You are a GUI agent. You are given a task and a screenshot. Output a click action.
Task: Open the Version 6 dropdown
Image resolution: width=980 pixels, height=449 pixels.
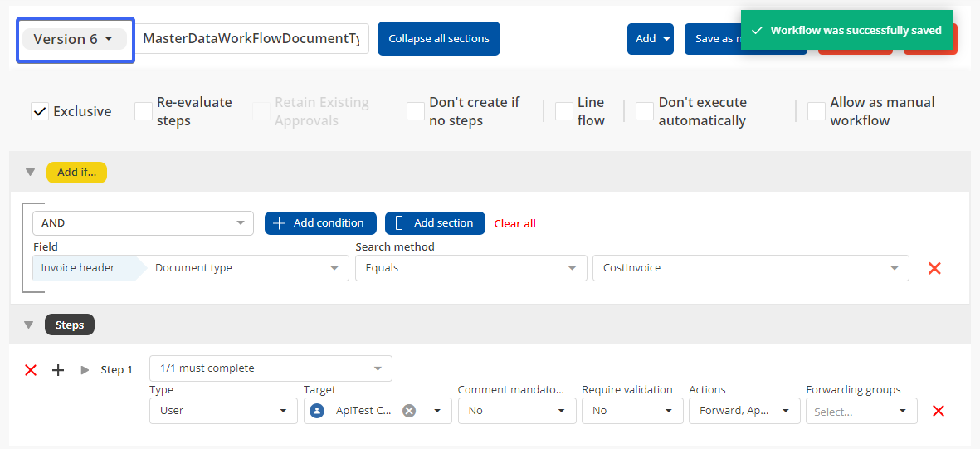click(x=74, y=39)
